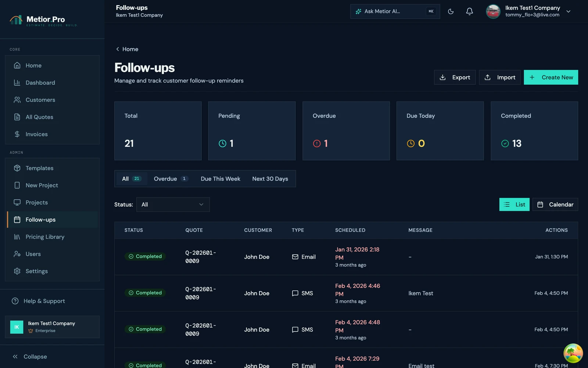Click the Ask Metior AI search box
This screenshot has height=368, width=588.
(395, 11)
